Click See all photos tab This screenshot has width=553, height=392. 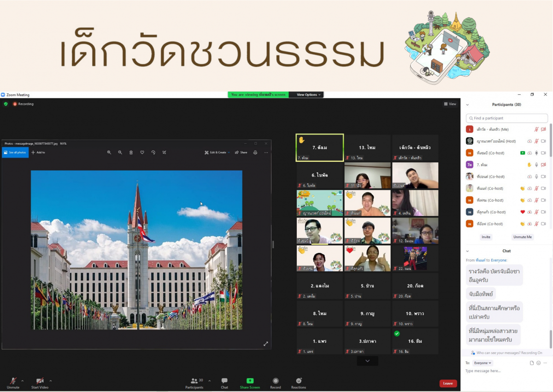(x=15, y=152)
